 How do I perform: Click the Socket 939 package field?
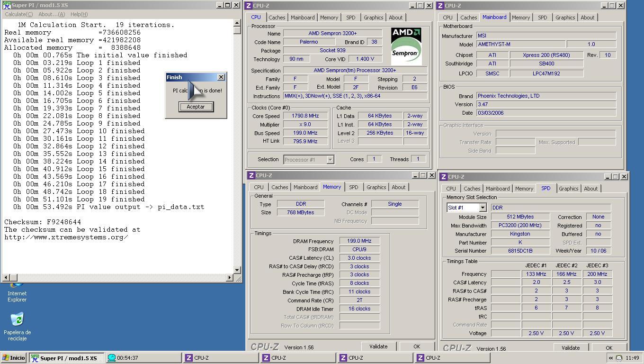point(332,50)
